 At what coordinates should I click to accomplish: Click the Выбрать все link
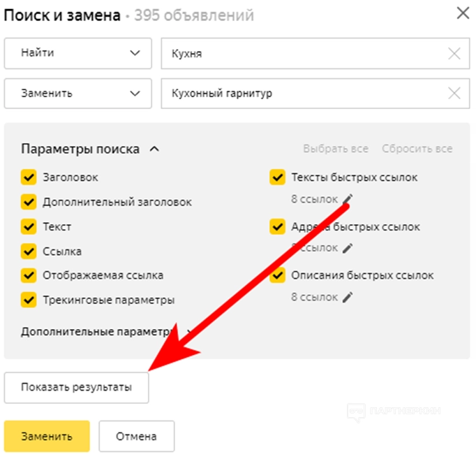[336, 149]
